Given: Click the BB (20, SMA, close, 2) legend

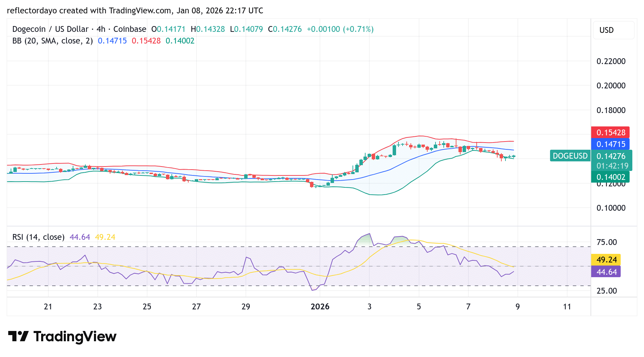Looking at the screenshot, I should pos(52,41).
